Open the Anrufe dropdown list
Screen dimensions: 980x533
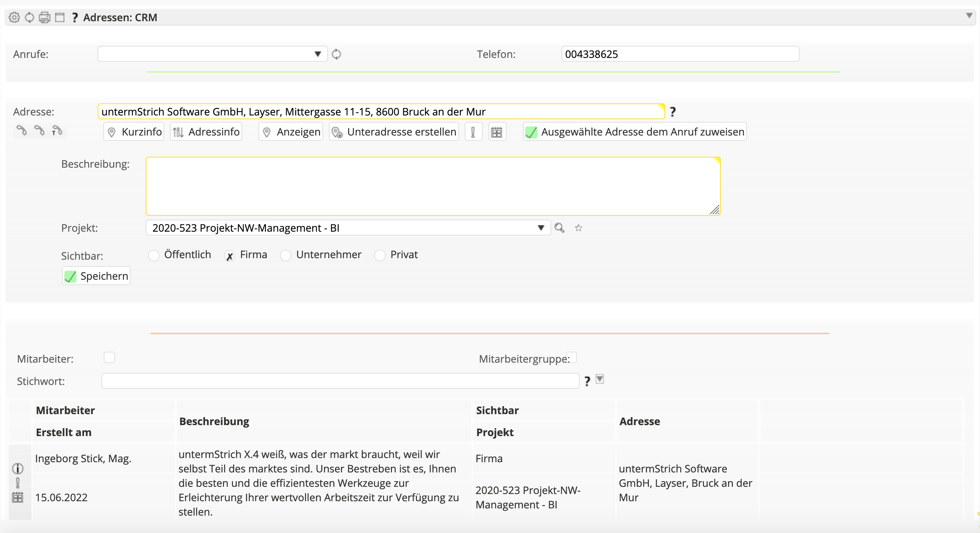(318, 54)
